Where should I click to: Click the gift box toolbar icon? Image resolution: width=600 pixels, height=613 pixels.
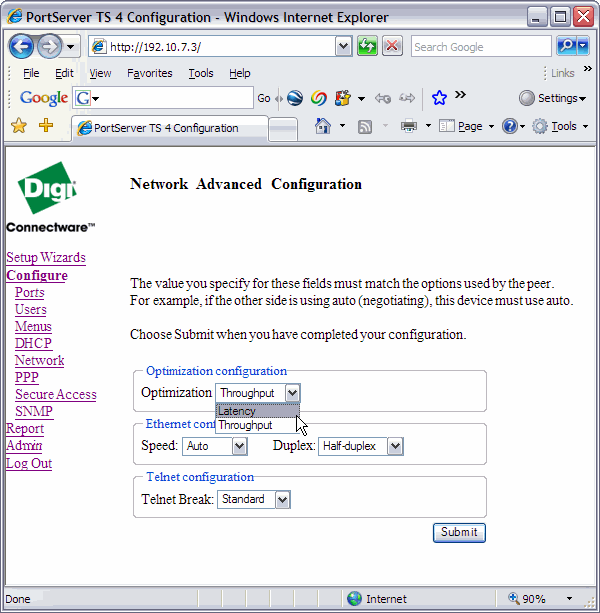[343, 98]
